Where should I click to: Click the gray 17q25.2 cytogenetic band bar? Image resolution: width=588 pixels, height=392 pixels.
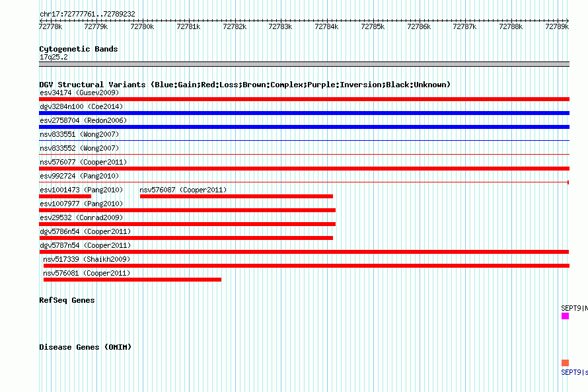point(304,64)
